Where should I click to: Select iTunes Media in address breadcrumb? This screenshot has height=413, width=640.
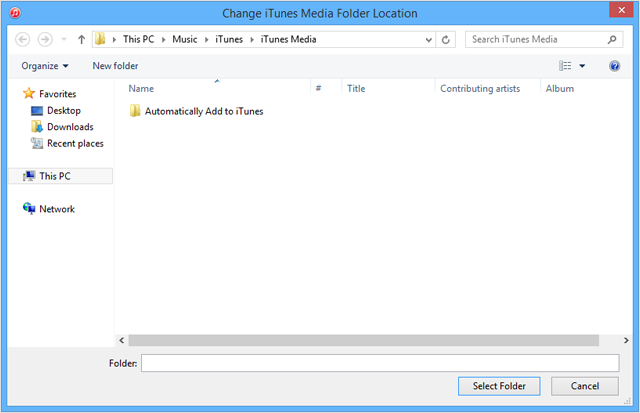(288, 39)
